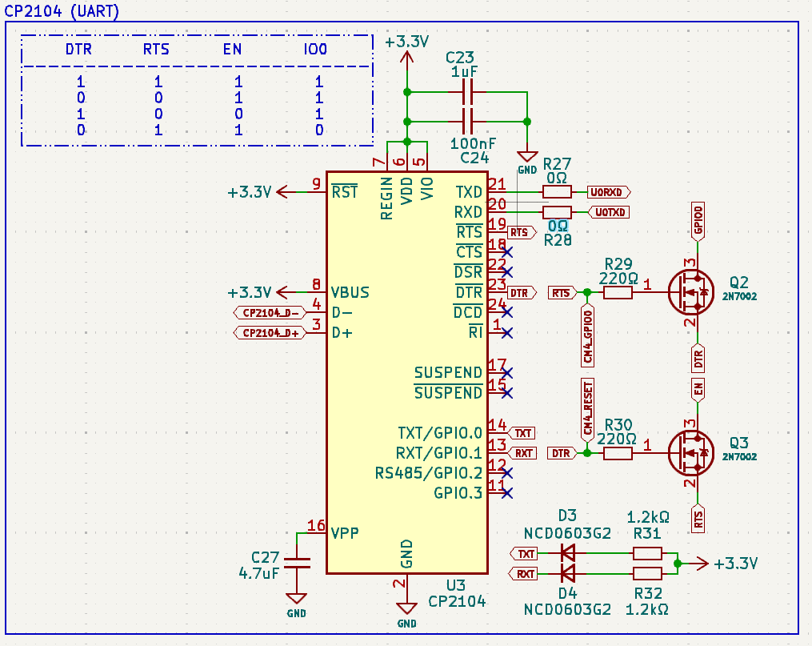Click the R32 1.2kΩ resistor body
Image resolution: width=812 pixels, height=646 pixels.
click(647, 573)
